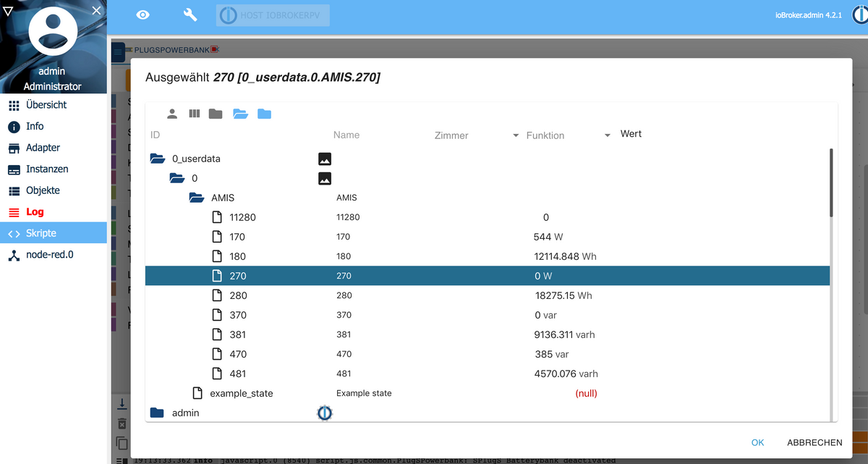Image resolution: width=868 pixels, height=464 pixels.
Task: Click the red Log lines icon
Action: [x=13, y=213]
